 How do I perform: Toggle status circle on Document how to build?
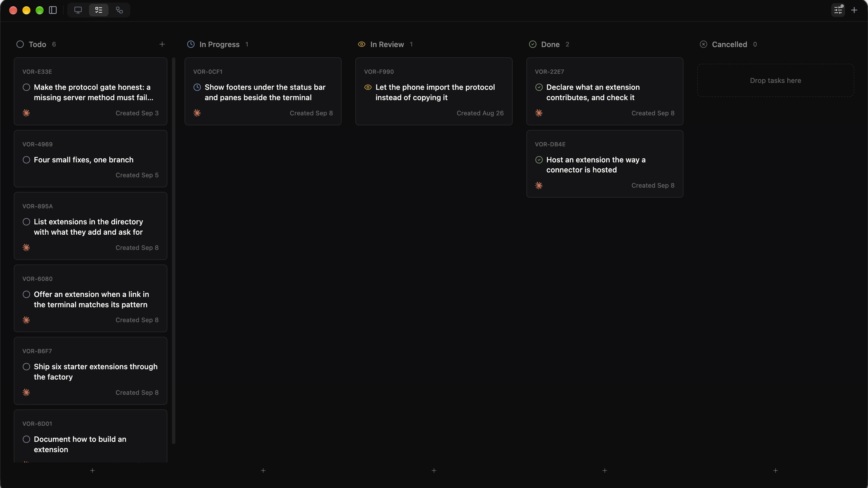click(x=26, y=439)
